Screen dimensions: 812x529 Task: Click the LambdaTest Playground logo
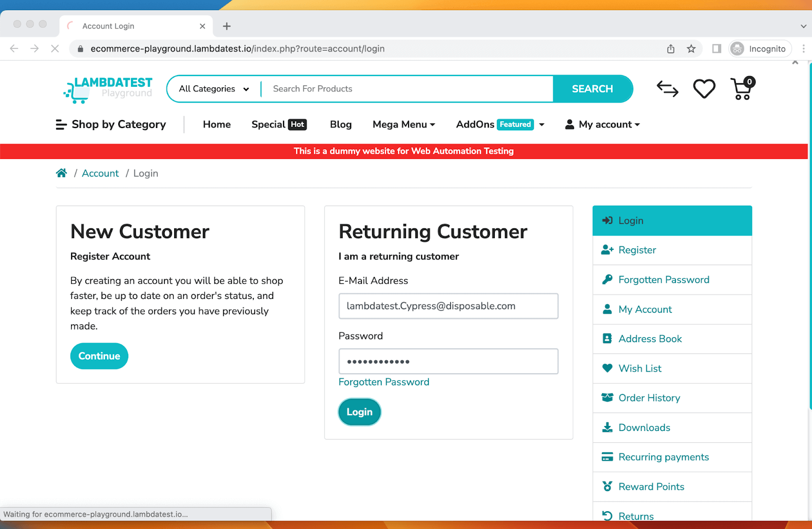[108, 89]
